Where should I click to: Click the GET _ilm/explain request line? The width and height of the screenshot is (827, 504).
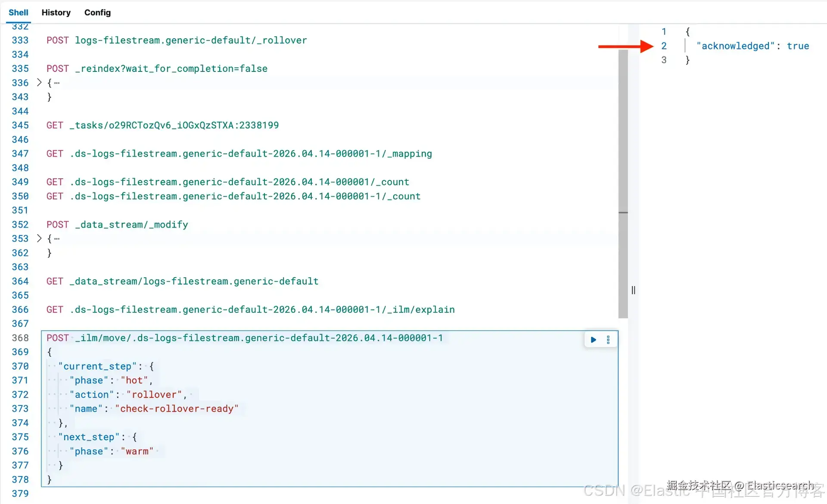(250, 309)
